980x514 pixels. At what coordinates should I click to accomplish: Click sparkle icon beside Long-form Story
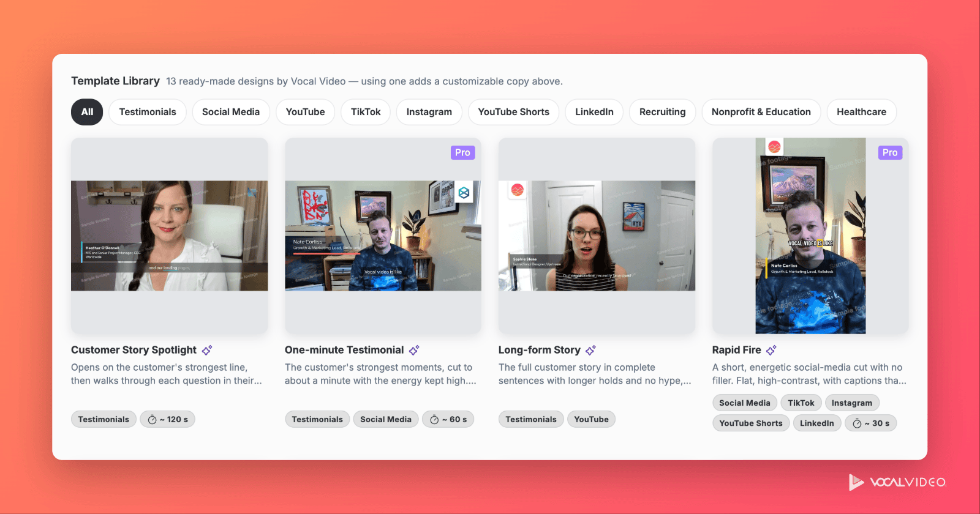[x=590, y=350]
